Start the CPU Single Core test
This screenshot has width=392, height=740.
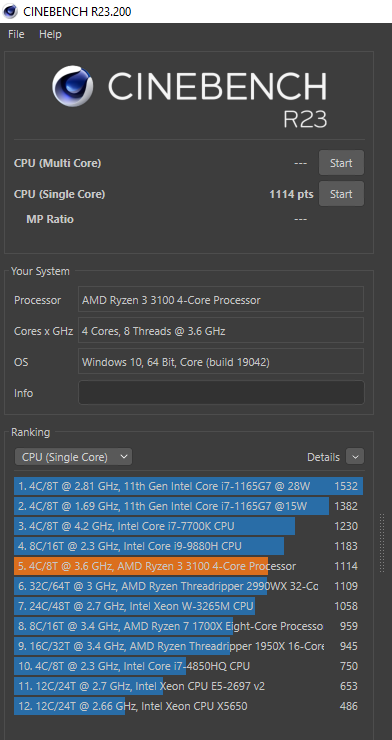(341, 194)
